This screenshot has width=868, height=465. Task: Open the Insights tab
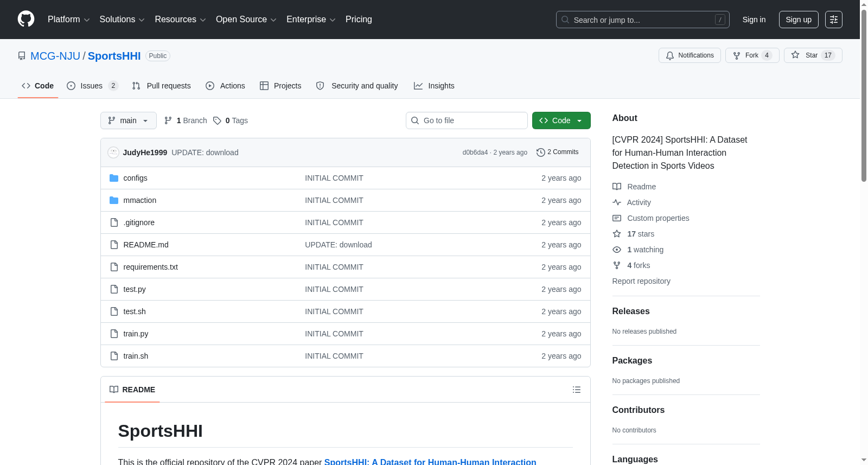[434, 86]
